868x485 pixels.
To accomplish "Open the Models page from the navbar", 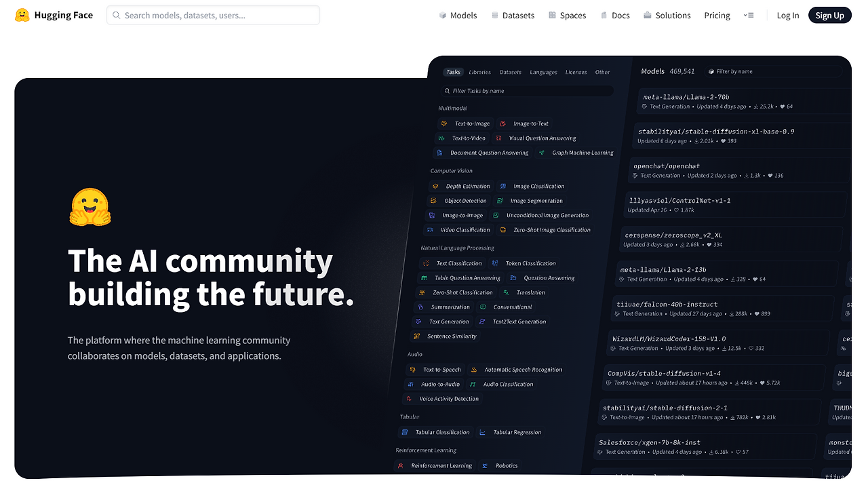I will click(458, 15).
